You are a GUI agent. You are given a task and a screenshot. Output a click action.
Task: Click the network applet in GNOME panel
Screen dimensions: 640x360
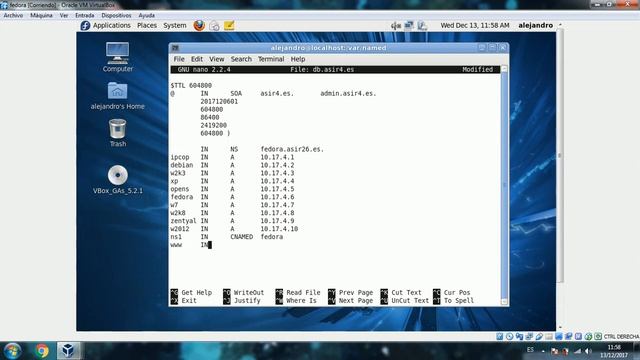pyautogui.click(x=409, y=26)
